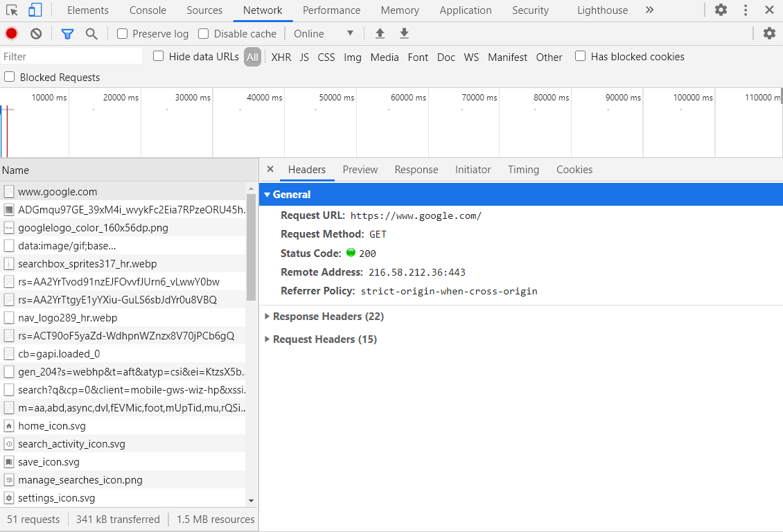Check Blocked Requests
The image size is (783, 532).
click(9, 77)
